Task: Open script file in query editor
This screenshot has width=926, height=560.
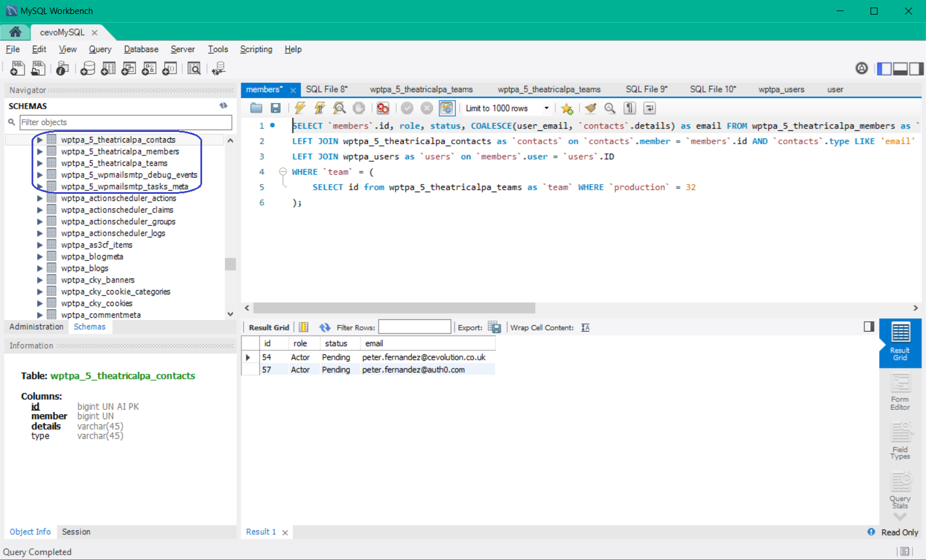Action: [256, 108]
